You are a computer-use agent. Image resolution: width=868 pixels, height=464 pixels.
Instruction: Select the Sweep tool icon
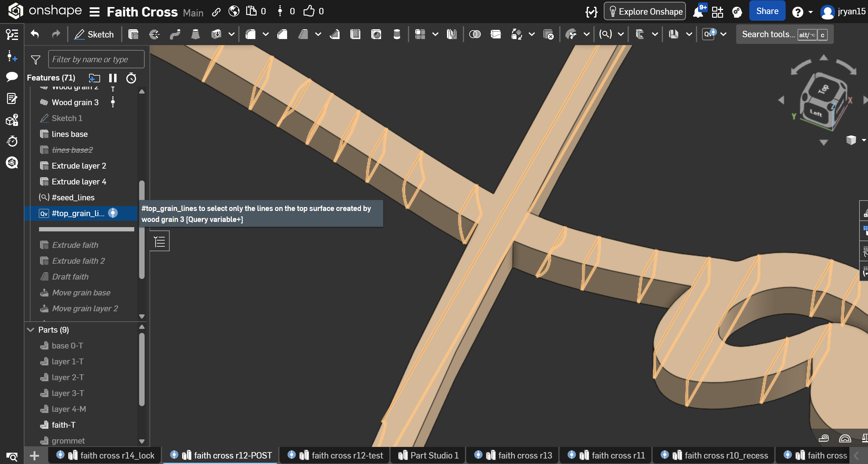point(175,34)
